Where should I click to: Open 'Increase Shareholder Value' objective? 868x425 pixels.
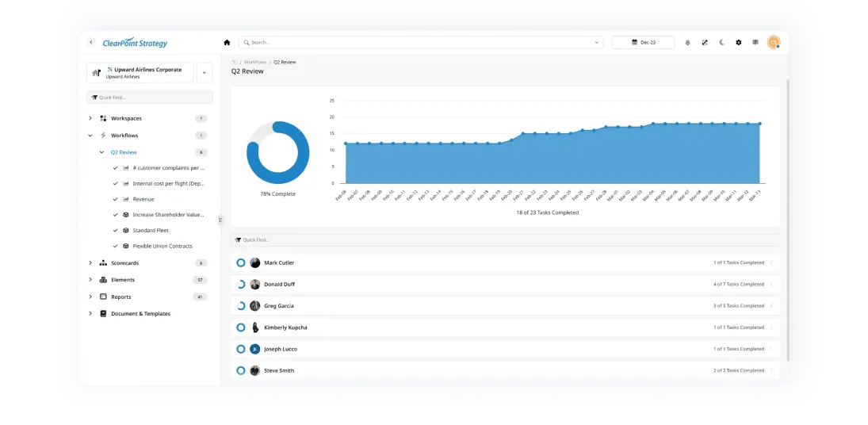click(169, 215)
